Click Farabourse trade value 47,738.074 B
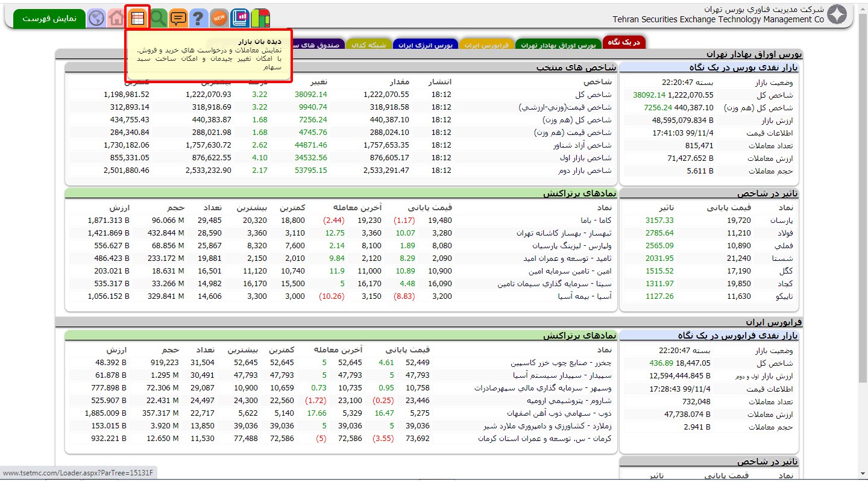 point(688,414)
